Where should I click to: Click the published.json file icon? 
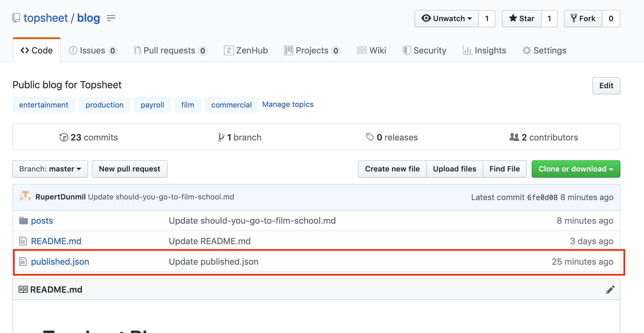(x=23, y=262)
